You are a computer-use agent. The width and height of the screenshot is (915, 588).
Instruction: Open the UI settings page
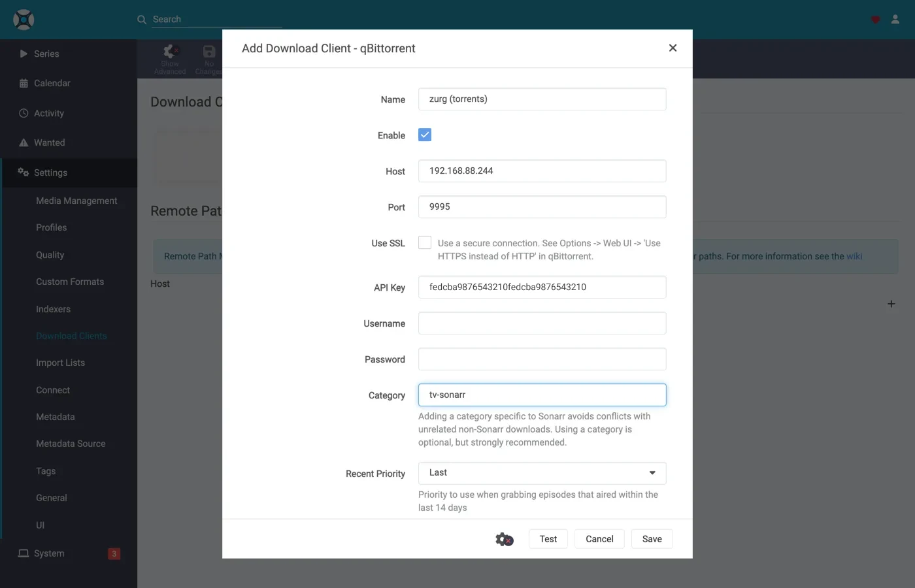tap(41, 525)
